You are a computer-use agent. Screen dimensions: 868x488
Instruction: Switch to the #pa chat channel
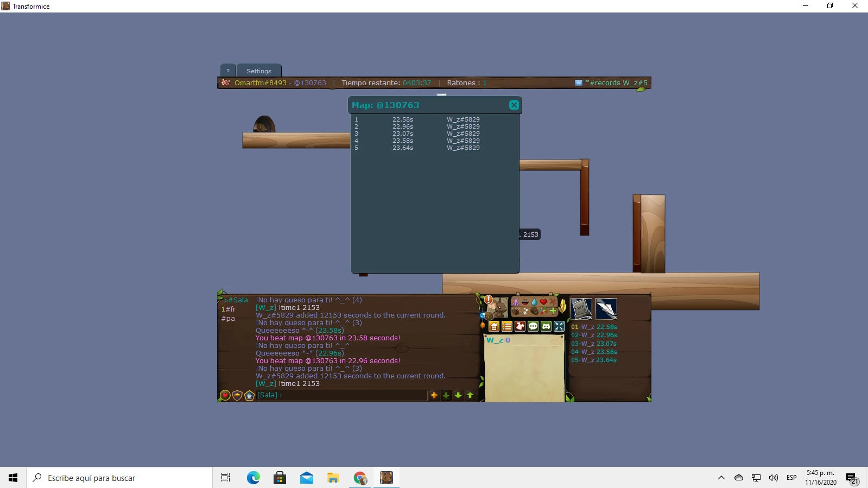pyautogui.click(x=228, y=318)
